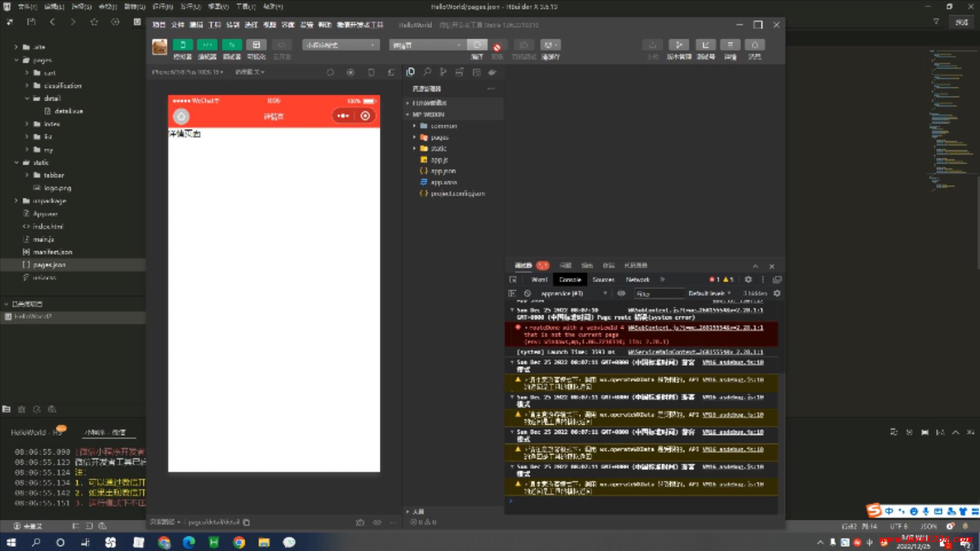Open the project details toolbar icon

tap(730, 45)
